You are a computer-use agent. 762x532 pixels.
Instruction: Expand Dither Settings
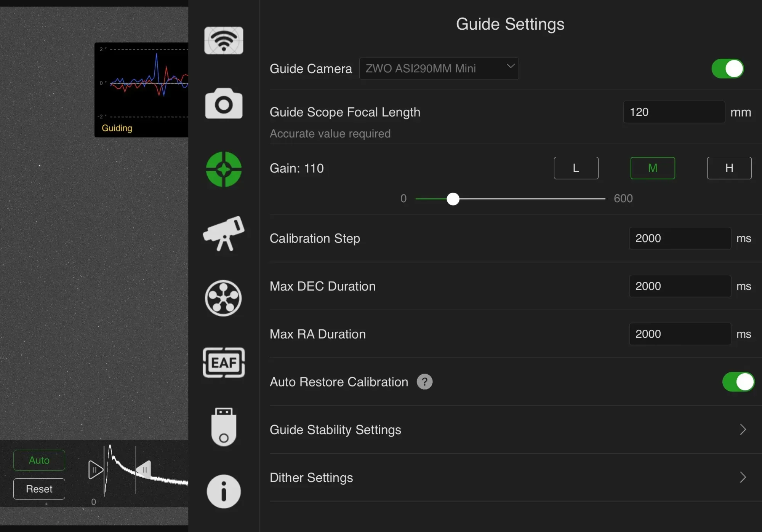(511, 478)
